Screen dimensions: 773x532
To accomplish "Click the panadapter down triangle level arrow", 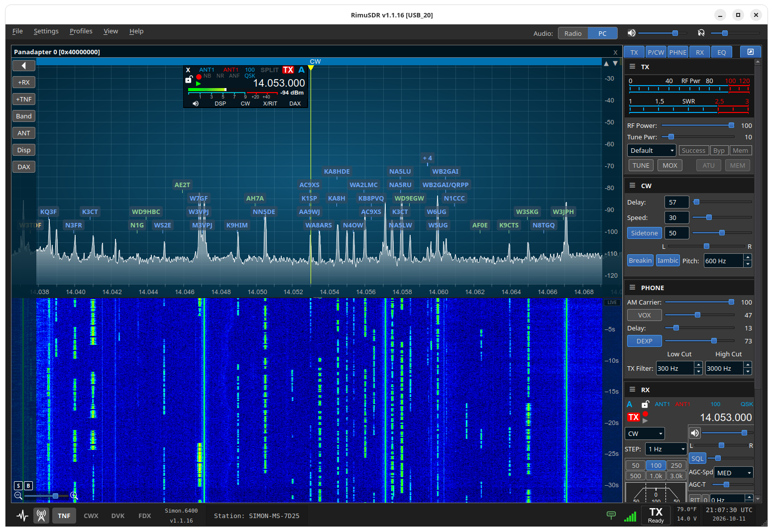I will [x=615, y=64].
